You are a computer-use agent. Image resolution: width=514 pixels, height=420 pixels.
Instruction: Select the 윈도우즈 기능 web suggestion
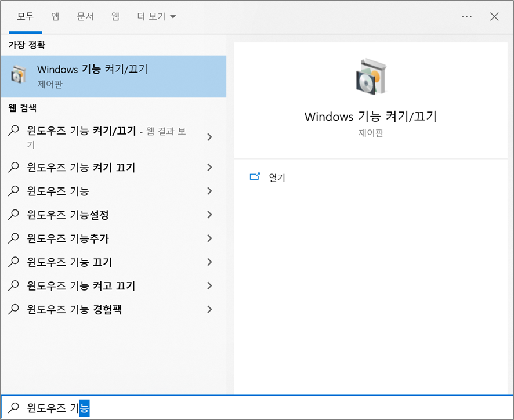114,191
